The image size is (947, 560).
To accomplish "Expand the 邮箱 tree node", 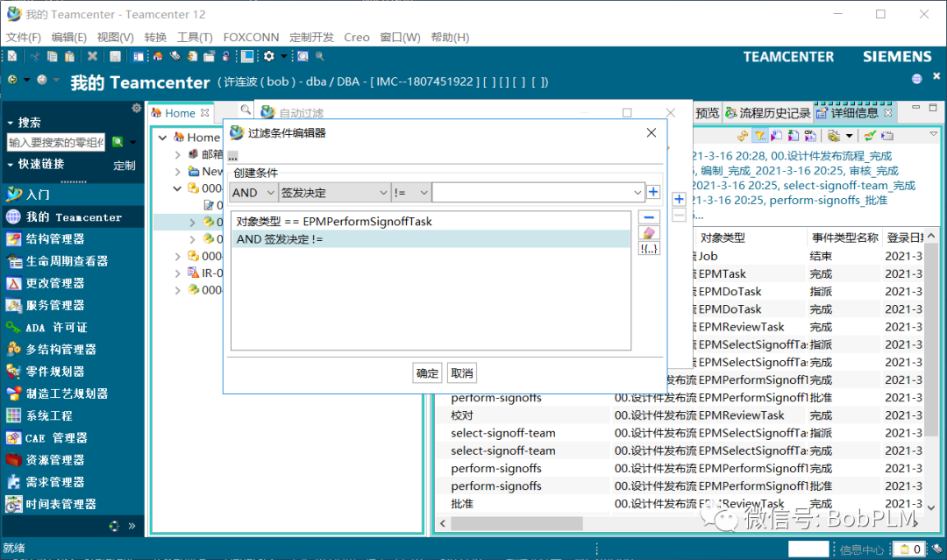I will tap(177, 154).
